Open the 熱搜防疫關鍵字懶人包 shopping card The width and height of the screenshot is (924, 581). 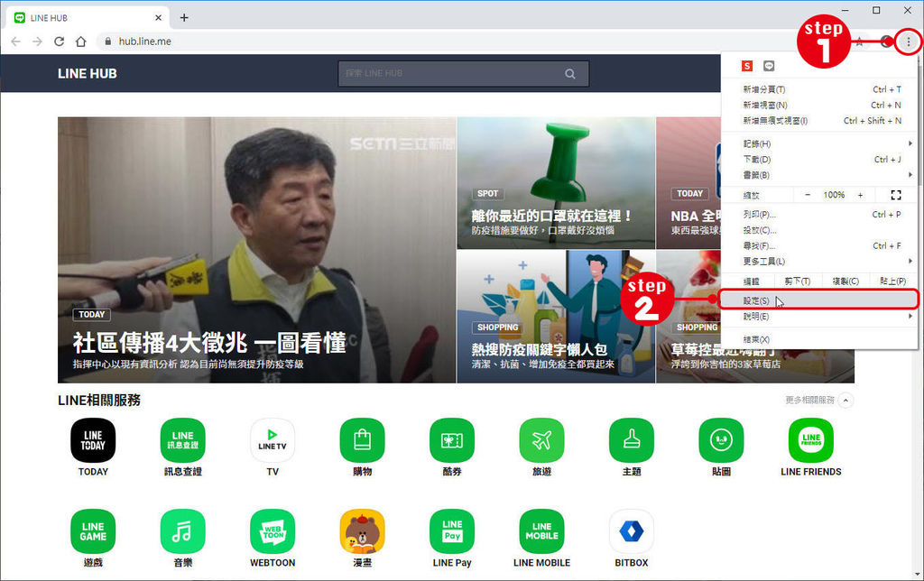(x=556, y=317)
